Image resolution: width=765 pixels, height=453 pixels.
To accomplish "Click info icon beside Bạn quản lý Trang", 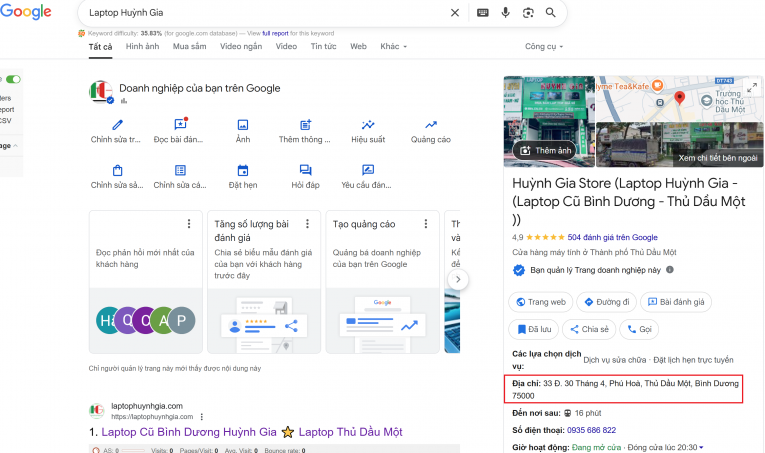I will pos(670,270).
